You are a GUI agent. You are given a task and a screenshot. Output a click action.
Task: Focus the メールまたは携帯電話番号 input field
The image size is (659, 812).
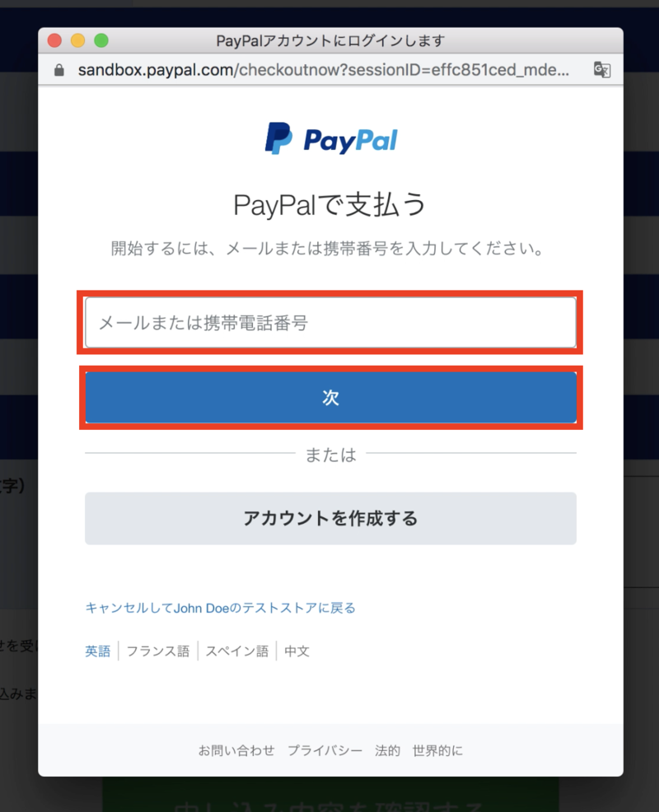coord(330,322)
